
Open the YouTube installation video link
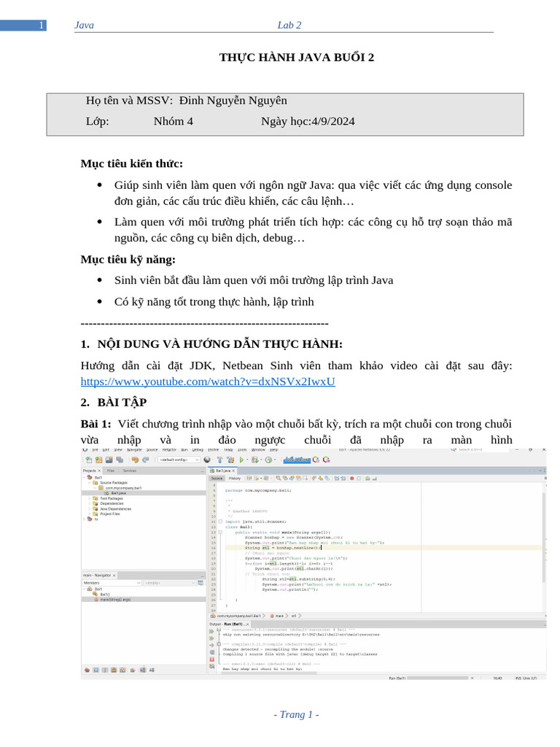pos(207,381)
